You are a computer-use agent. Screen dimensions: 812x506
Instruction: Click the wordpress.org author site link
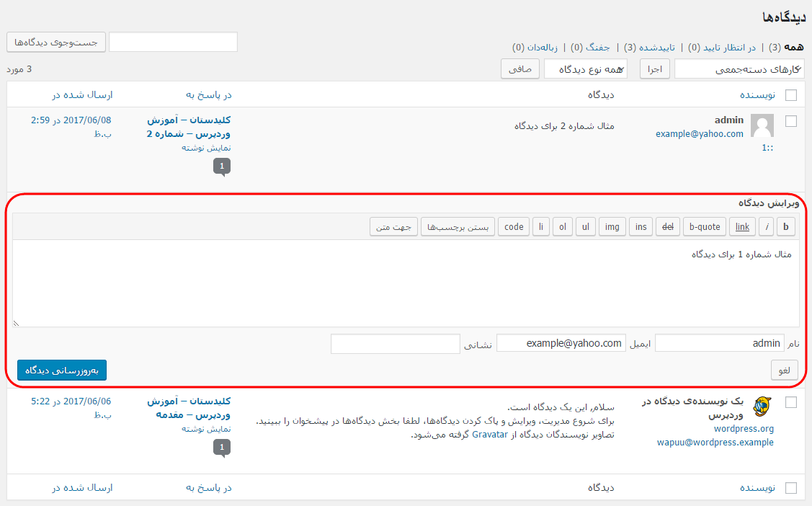744,428
